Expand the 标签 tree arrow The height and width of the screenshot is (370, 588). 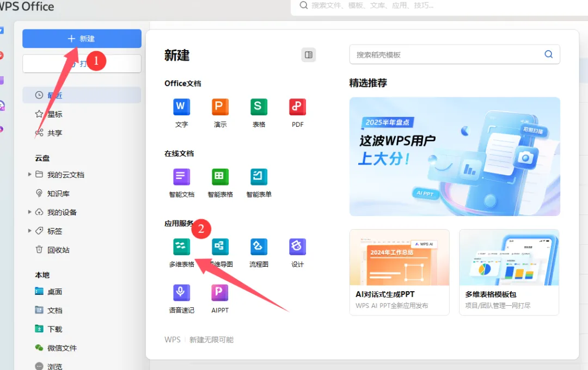29,231
